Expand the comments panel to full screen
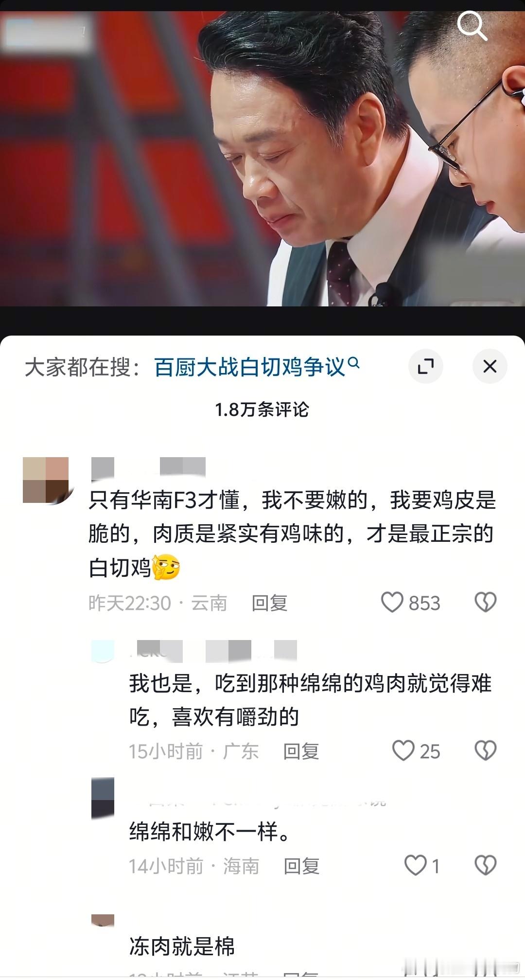The width and height of the screenshot is (525, 980). (x=426, y=366)
